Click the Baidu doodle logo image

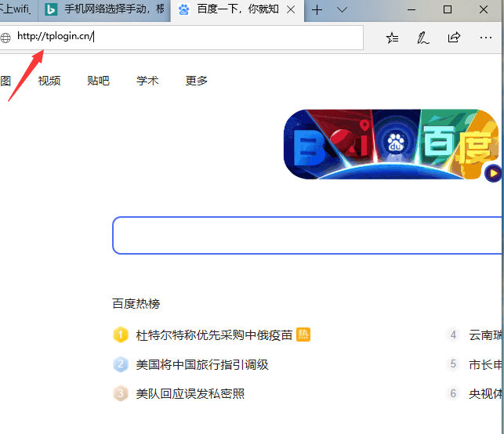(390, 144)
